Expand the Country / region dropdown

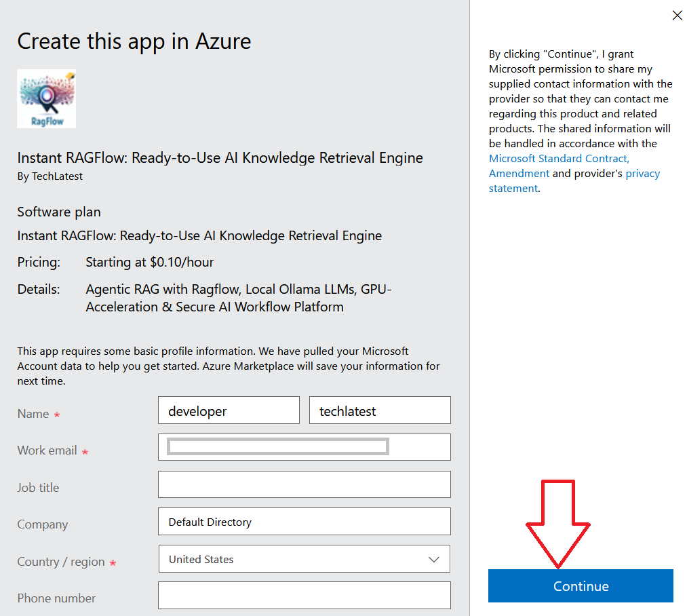(304, 558)
